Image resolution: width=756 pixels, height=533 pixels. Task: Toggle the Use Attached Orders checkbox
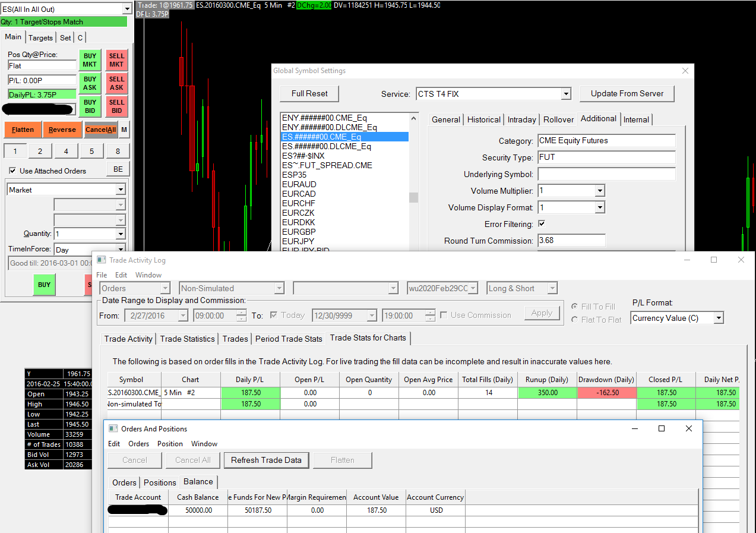click(x=12, y=171)
